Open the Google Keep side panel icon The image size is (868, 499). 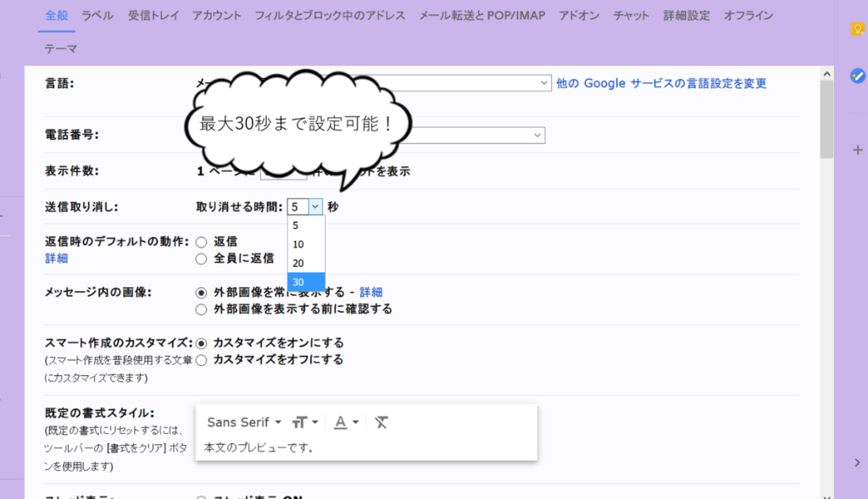point(858,29)
